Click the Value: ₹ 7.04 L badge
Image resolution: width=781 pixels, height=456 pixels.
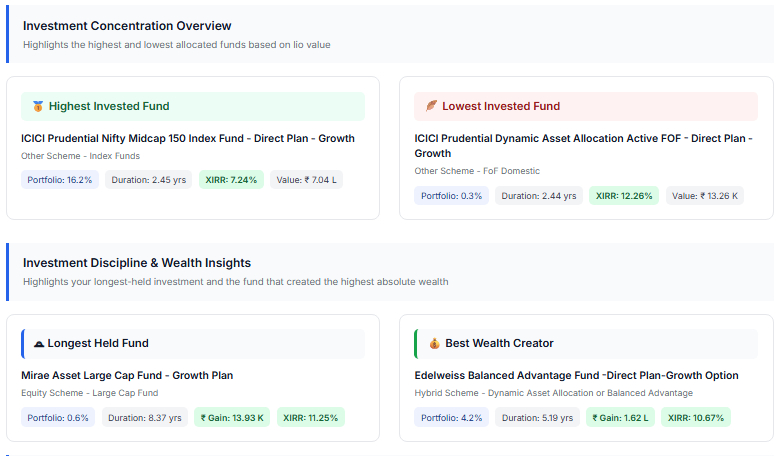click(x=306, y=180)
